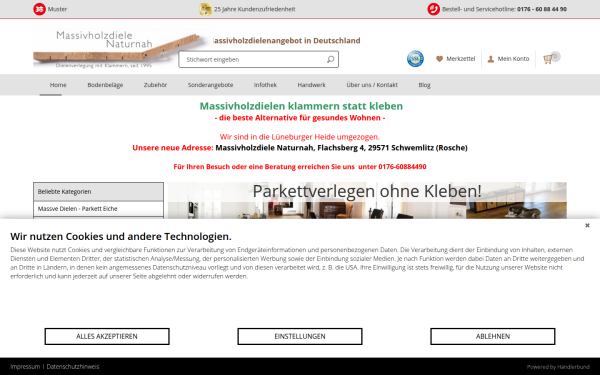Click hotline number 0176 - 60 88 44 90
The height and width of the screenshot is (375, 600).
(x=542, y=9)
